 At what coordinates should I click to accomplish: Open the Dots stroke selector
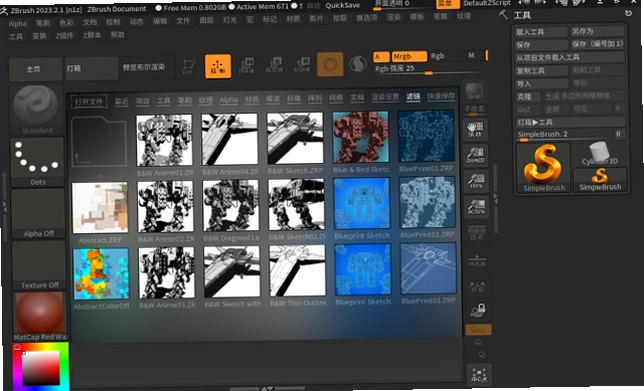37,162
